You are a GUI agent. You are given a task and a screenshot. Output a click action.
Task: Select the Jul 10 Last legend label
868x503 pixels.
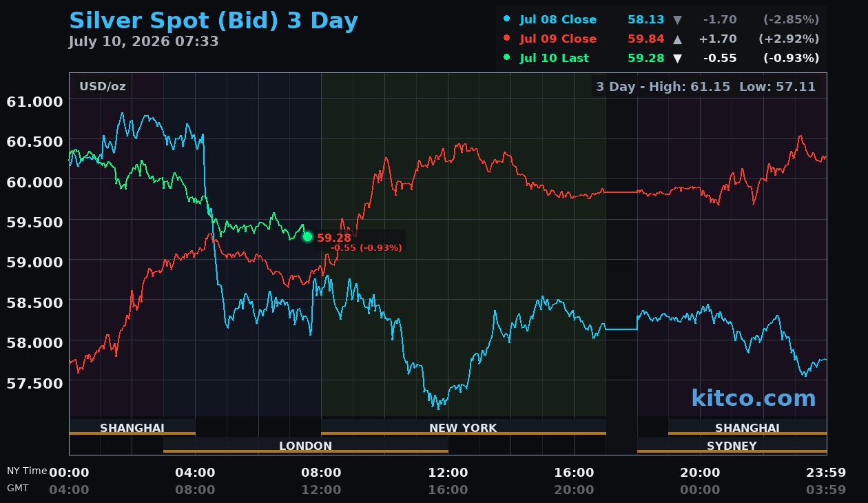point(555,59)
